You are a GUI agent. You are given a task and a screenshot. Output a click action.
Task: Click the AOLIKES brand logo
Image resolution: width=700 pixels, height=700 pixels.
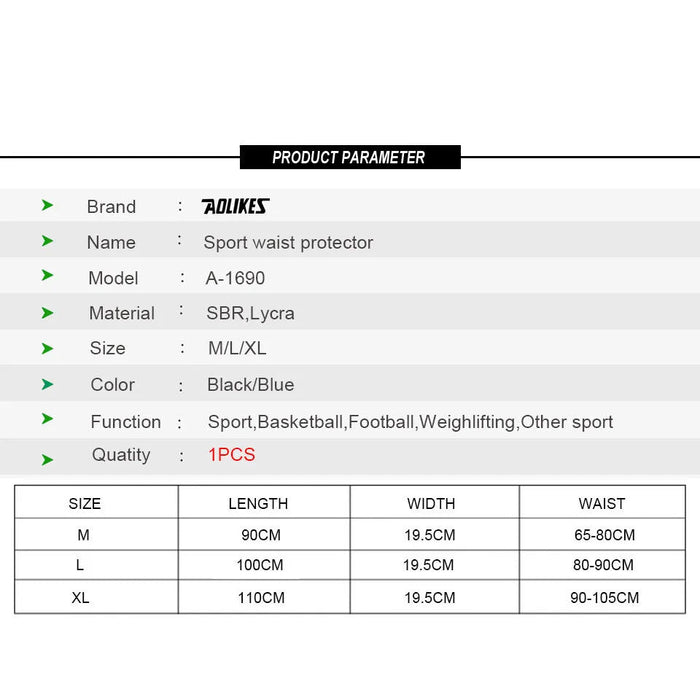(236, 207)
